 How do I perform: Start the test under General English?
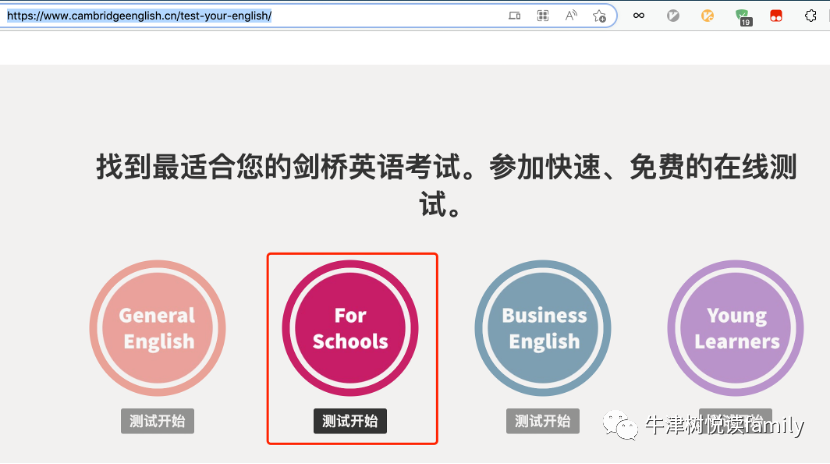[158, 421]
